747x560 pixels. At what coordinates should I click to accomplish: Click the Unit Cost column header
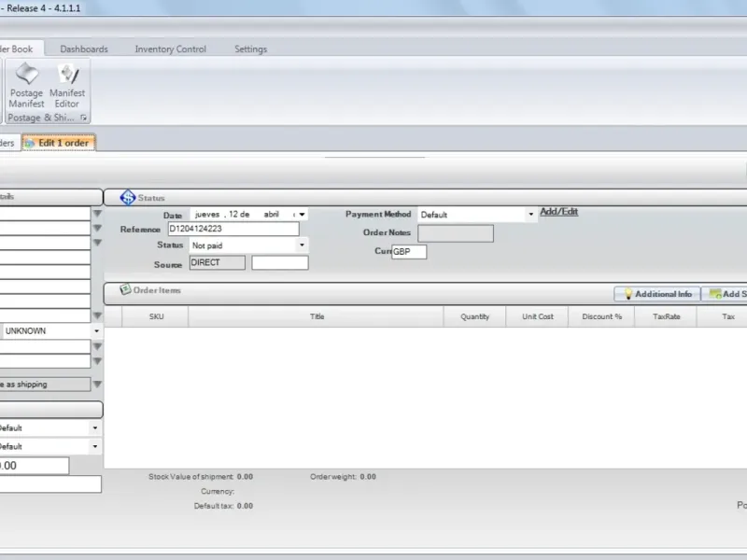click(538, 316)
